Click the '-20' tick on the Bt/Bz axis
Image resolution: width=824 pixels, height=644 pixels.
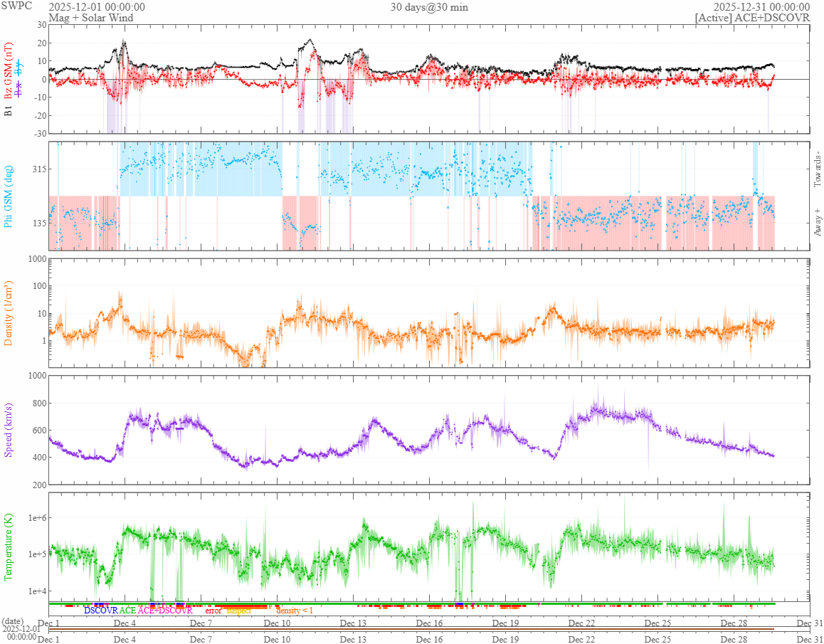pos(39,116)
